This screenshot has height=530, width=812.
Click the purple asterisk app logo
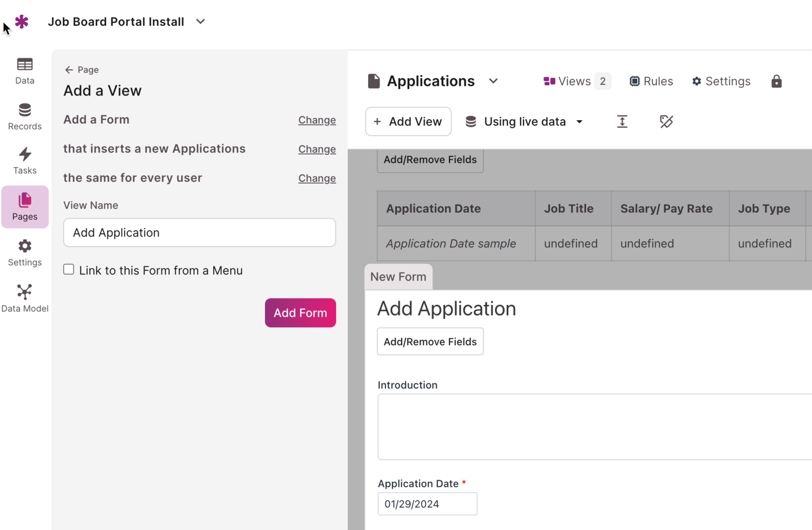pyautogui.click(x=22, y=22)
